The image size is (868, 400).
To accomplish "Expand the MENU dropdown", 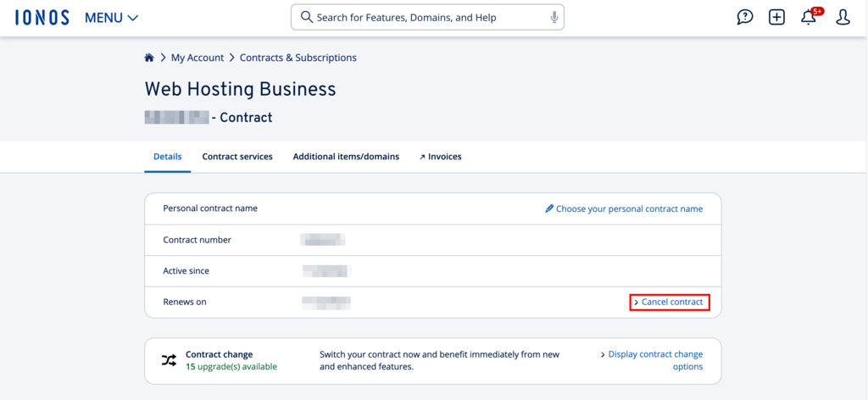I will [x=111, y=17].
